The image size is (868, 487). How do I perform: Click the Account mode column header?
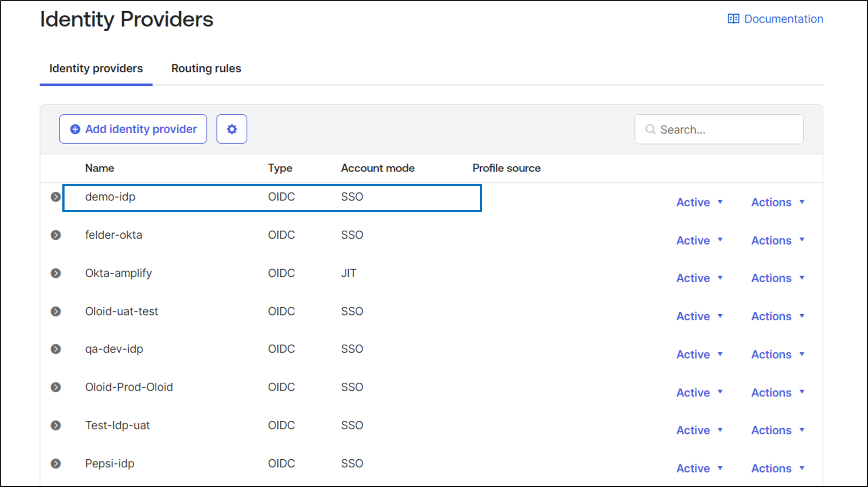[x=378, y=168]
